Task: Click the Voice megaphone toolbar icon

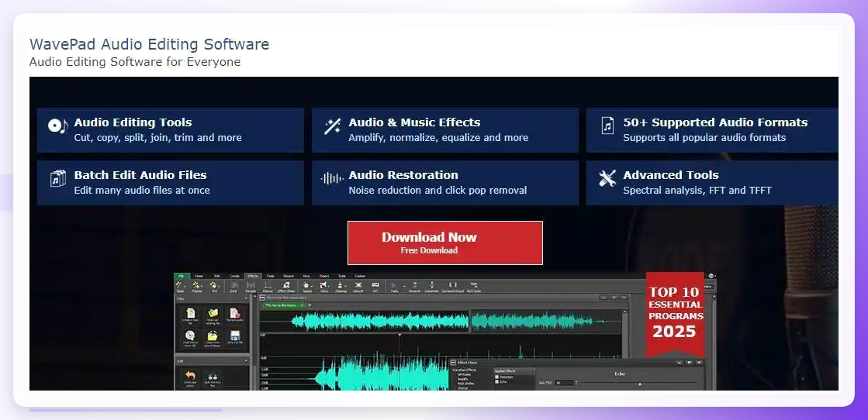Action: [x=323, y=285]
